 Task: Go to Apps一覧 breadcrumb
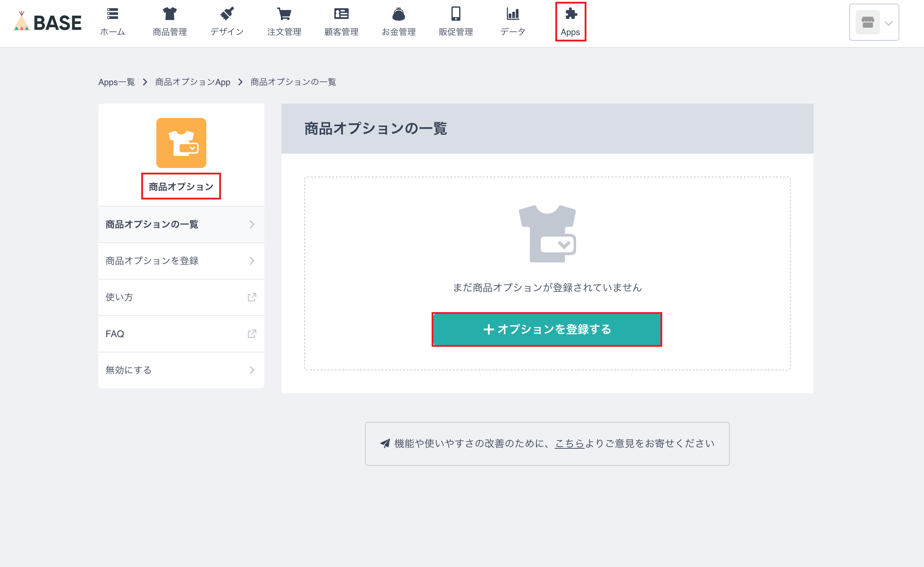point(116,82)
